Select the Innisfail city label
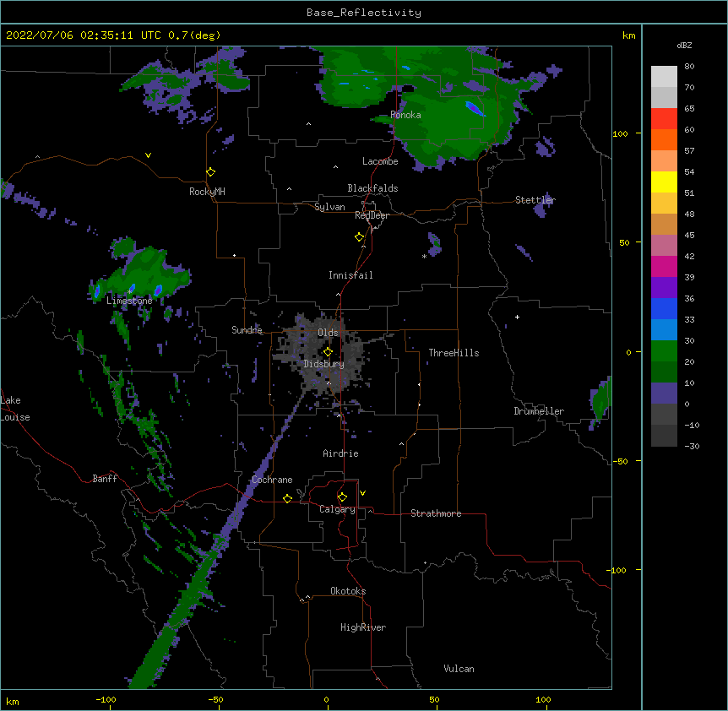This screenshot has height=711, width=728. pos(350,275)
